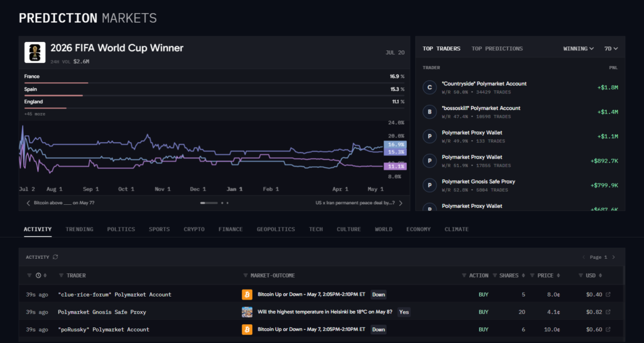
Task: Select the active carousel page indicator bar
Action: pos(209,203)
